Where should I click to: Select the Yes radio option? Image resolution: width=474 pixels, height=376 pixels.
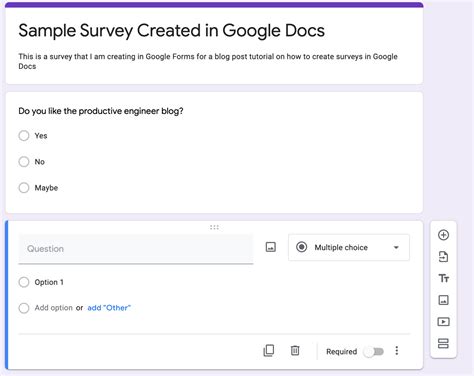[x=24, y=136]
